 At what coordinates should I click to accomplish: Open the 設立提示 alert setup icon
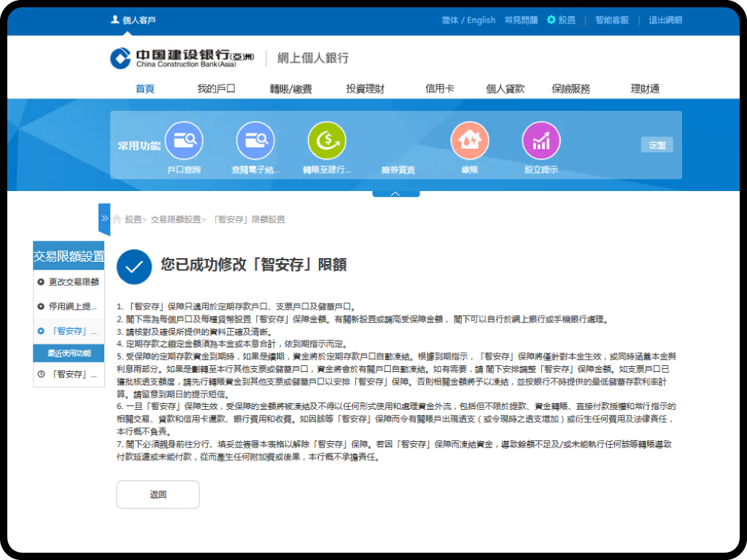[541, 141]
